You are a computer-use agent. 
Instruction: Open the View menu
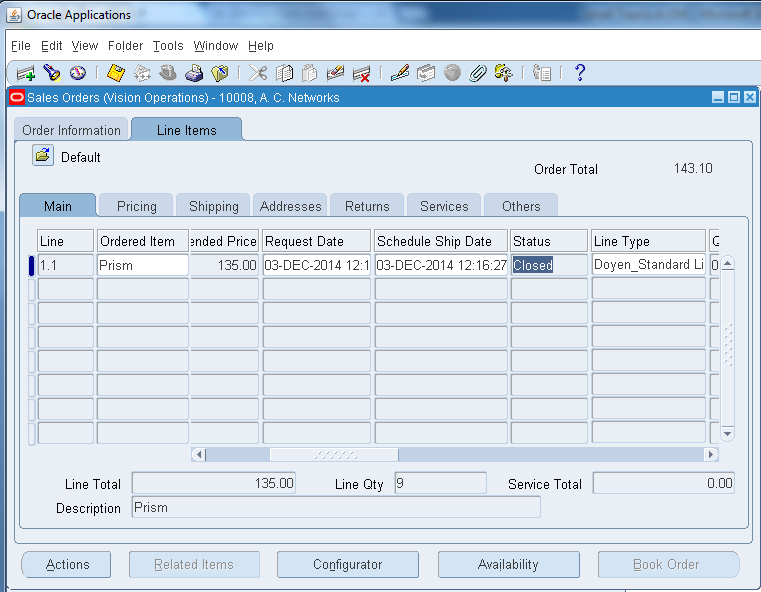coord(85,46)
